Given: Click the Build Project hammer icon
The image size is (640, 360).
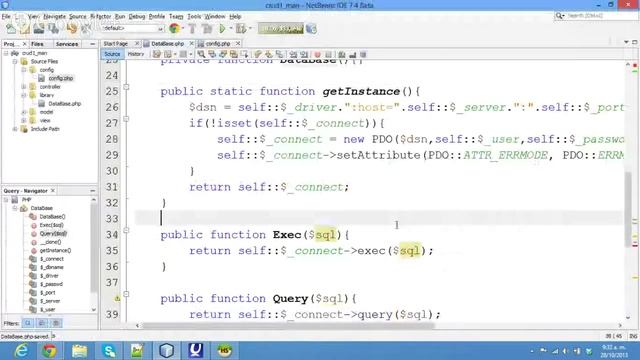Looking at the screenshot, I should click(192, 29).
